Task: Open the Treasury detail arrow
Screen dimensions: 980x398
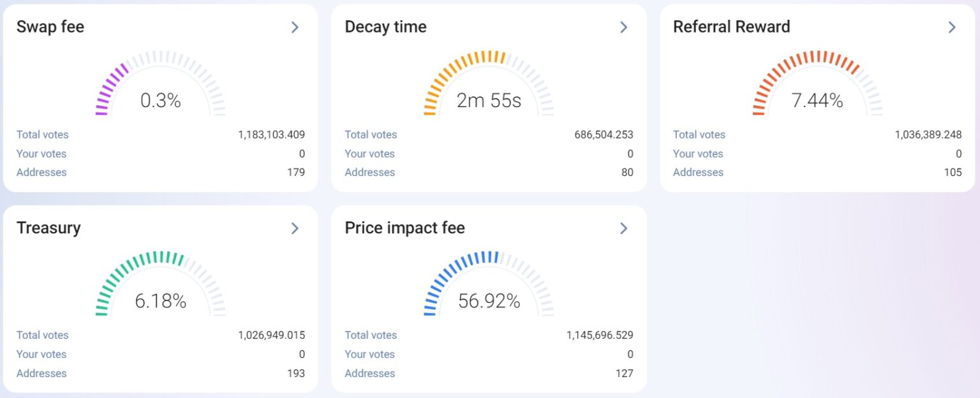Action: coord(294,228)
